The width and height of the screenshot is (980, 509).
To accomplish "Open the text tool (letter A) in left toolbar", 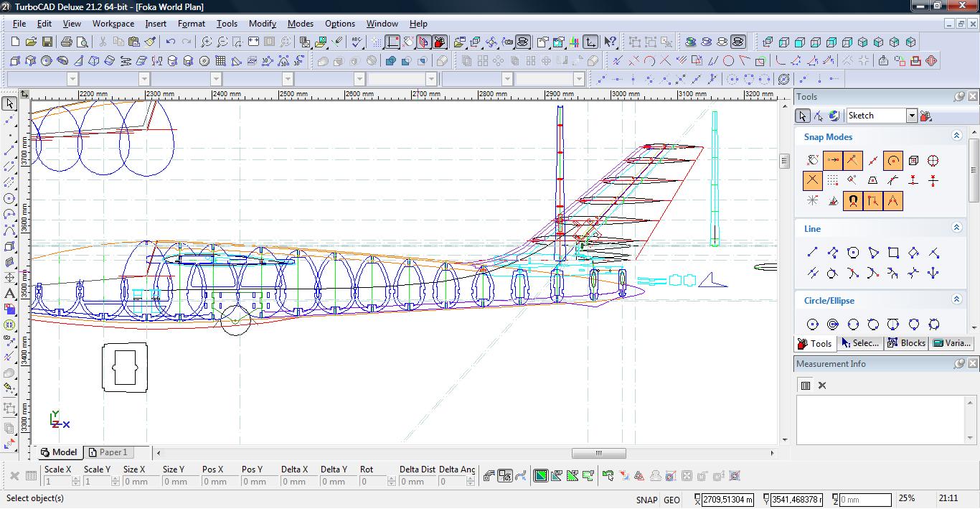I will [9, 293].
